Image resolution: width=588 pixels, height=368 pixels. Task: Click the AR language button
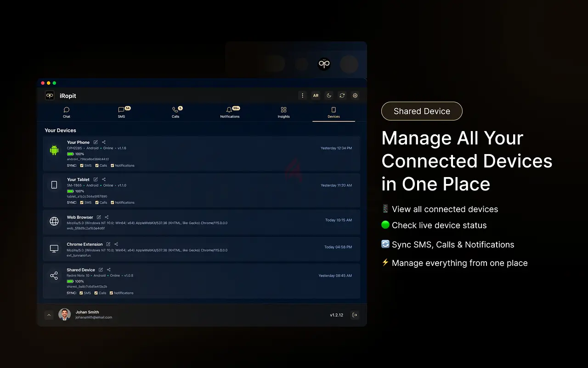[316, 96]
